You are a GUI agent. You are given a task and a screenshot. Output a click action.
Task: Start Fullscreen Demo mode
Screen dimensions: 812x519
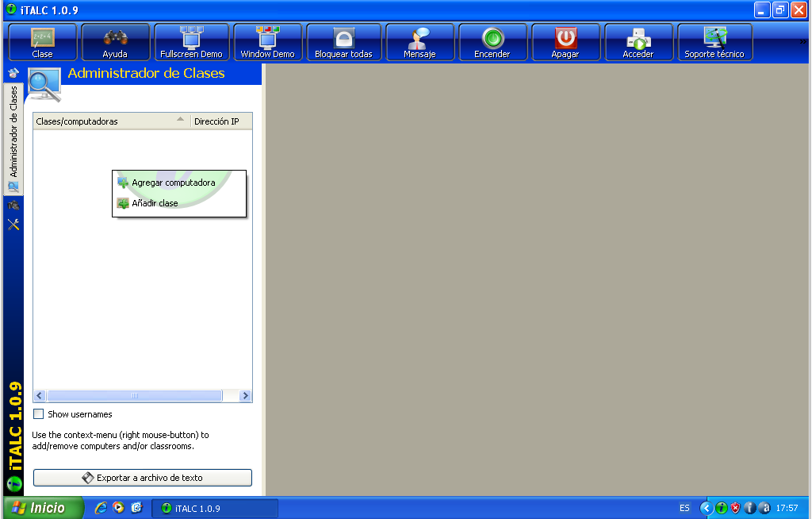pyautogui.click(x=191, y=42)
